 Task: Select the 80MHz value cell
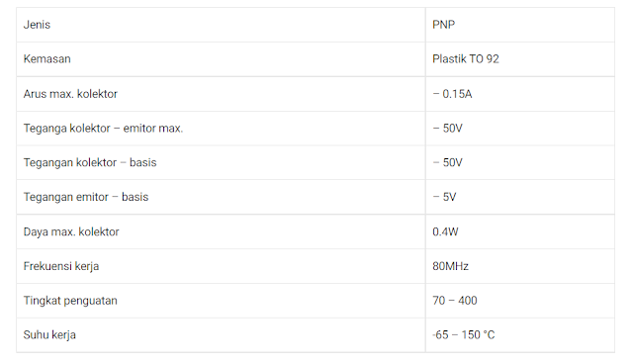(520, 266)
